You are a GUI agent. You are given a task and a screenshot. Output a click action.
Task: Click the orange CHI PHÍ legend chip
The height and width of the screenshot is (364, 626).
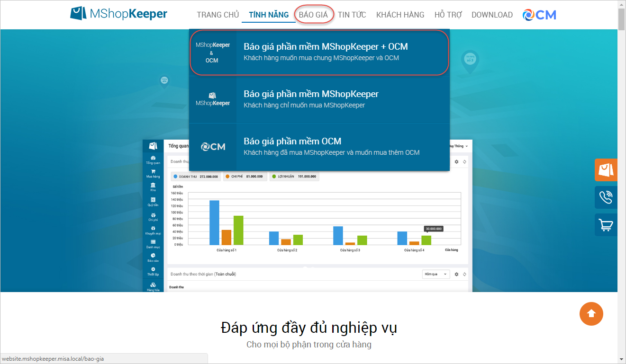245,177
